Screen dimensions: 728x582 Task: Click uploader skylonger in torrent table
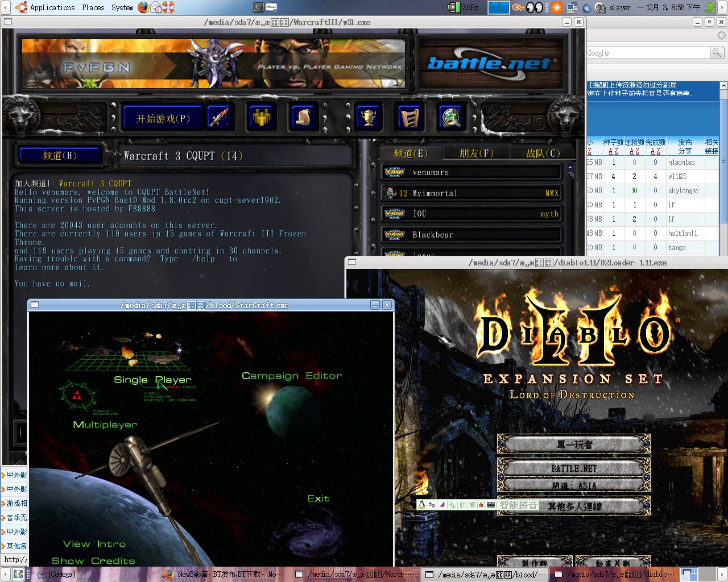(x=684, y=191)
